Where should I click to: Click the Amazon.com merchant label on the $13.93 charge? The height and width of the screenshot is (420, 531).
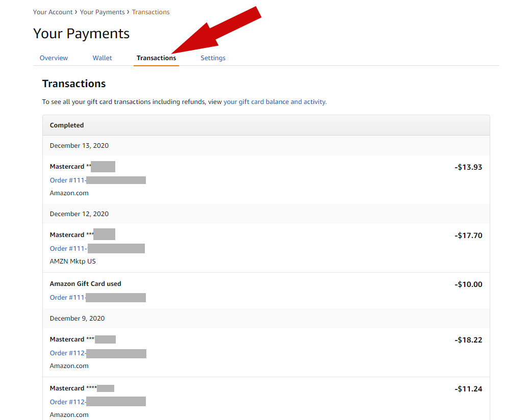pos(69,193)
